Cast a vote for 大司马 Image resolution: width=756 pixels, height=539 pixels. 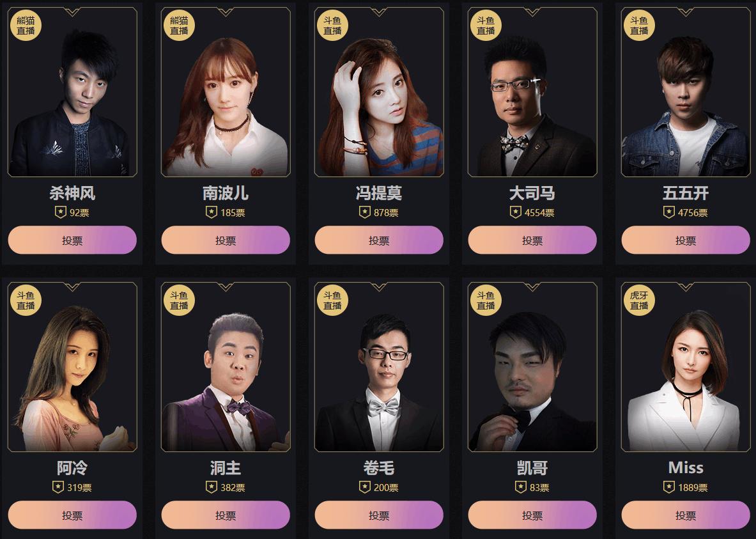(x=532, y=240)
